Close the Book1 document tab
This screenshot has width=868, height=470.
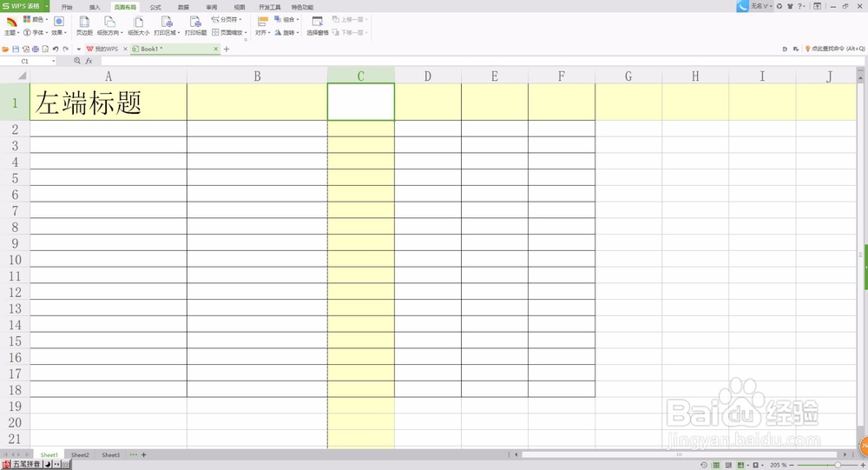click(x=216, y=49)
